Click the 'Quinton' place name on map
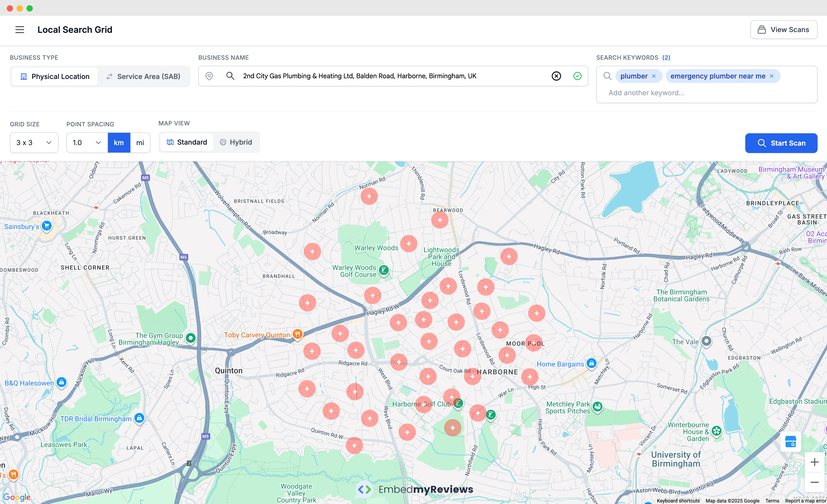The height and width of the screenshot is (504, 827). point(228,370)
